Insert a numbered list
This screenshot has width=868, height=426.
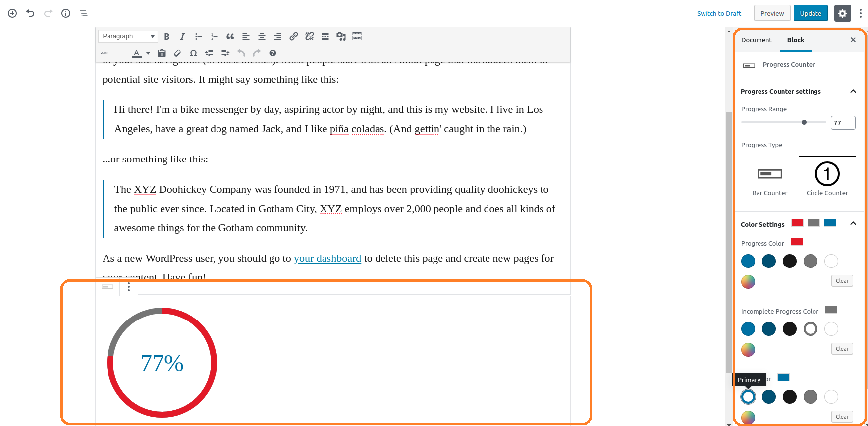[215, 36]
